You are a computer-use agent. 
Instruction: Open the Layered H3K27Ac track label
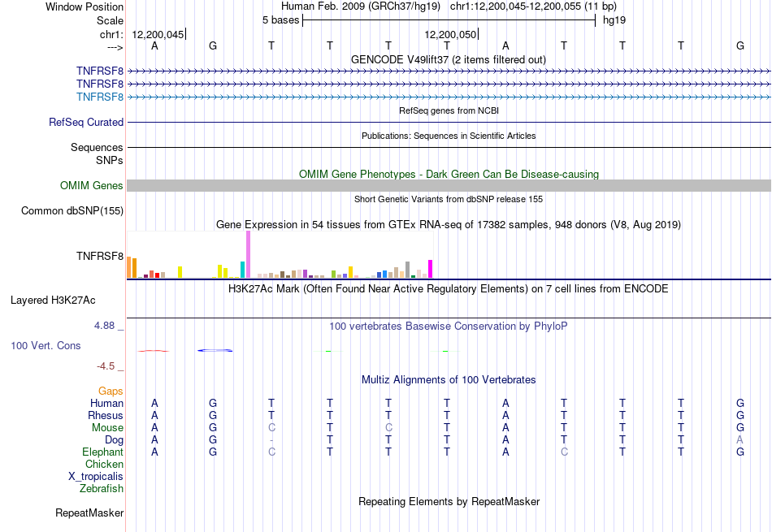pos(53,301)
